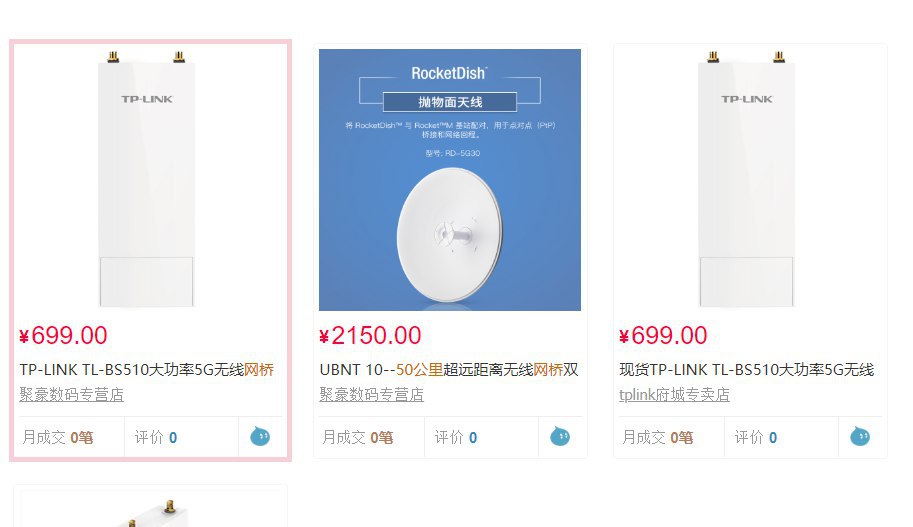Click the highlighted first TP-LINK product image

pos(146,180)
